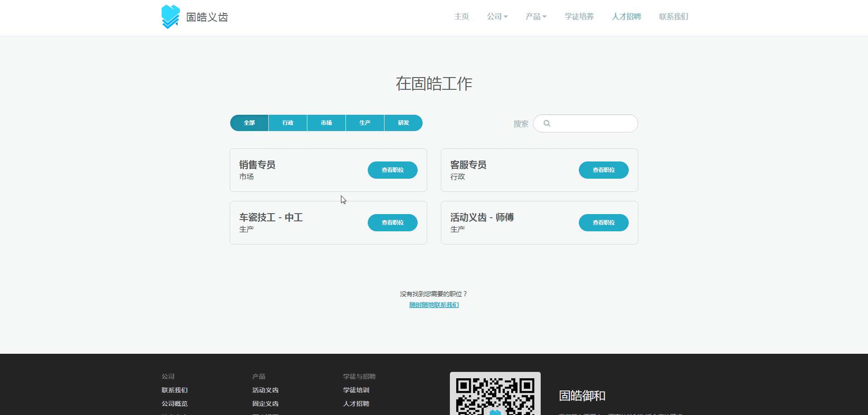Click the search magnifier icon
This screenshot has width=868, height=415.
click(x=547, y=123)
